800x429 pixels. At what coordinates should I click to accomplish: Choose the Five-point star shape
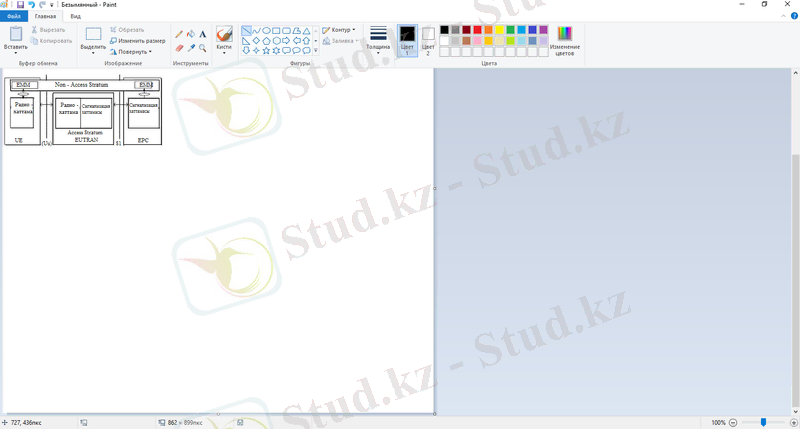pos(266,51)
